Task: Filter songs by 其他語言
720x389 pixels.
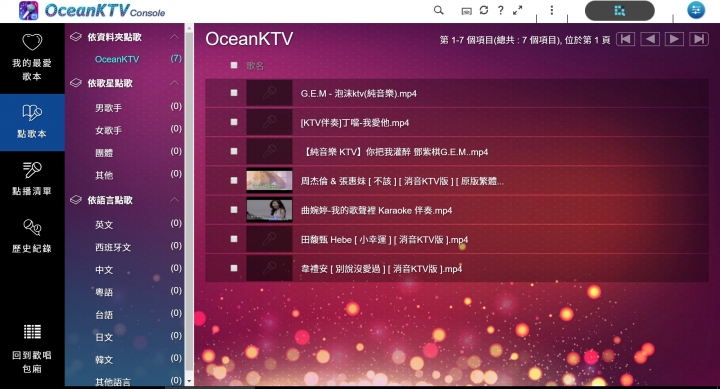Action: point(113,381)
